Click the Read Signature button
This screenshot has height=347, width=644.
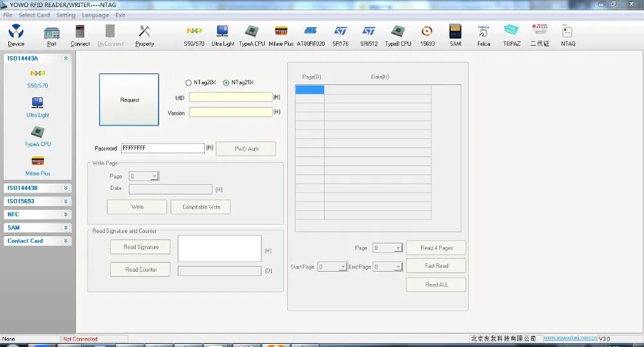[x=140, y=247]
